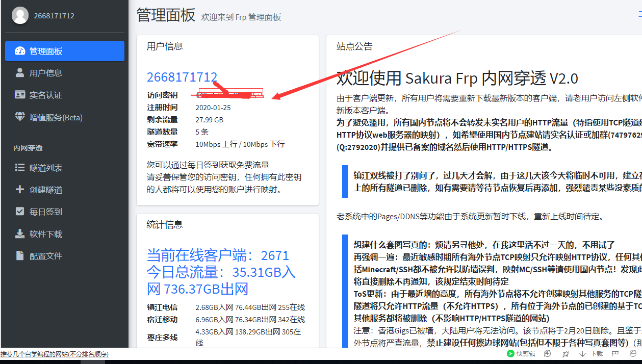This screenshot has height=364, width=642.
Task: Click the 统计信息 card header
Action: pyautogui.click(x=165, y=225)
